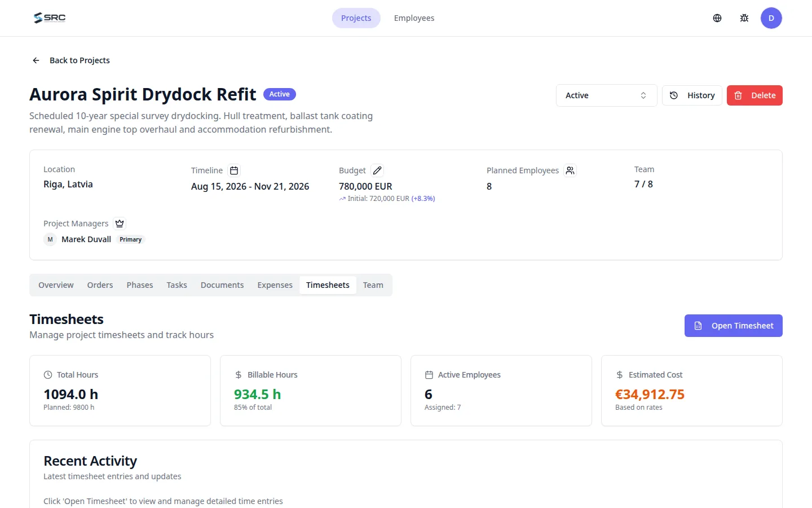Open the Team tab

[x=373, y=285]
